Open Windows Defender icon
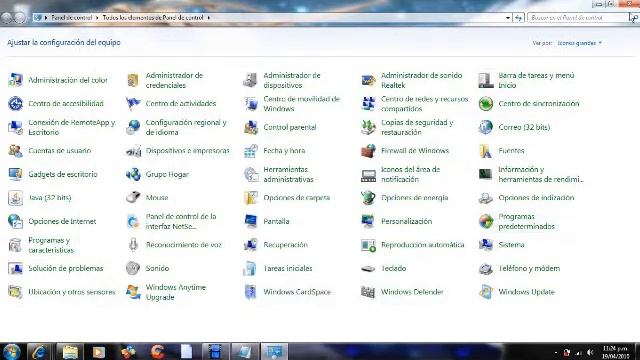The height and width of the screenshot is (360, 640). [x=368, y=292]
